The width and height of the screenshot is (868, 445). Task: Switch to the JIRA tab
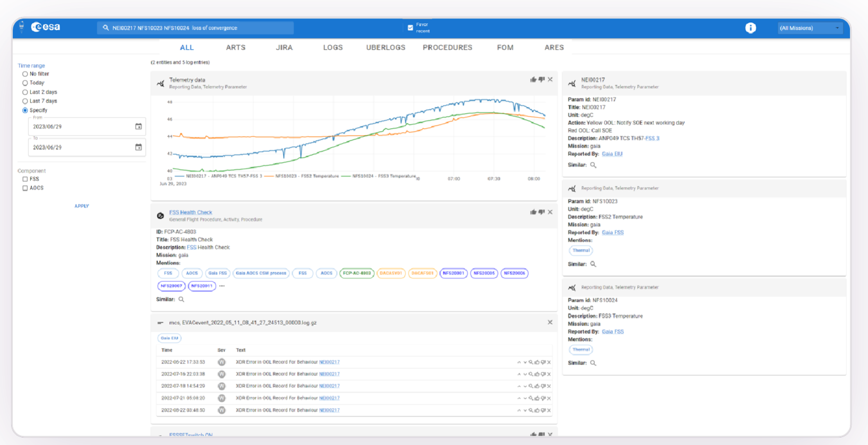284,47
